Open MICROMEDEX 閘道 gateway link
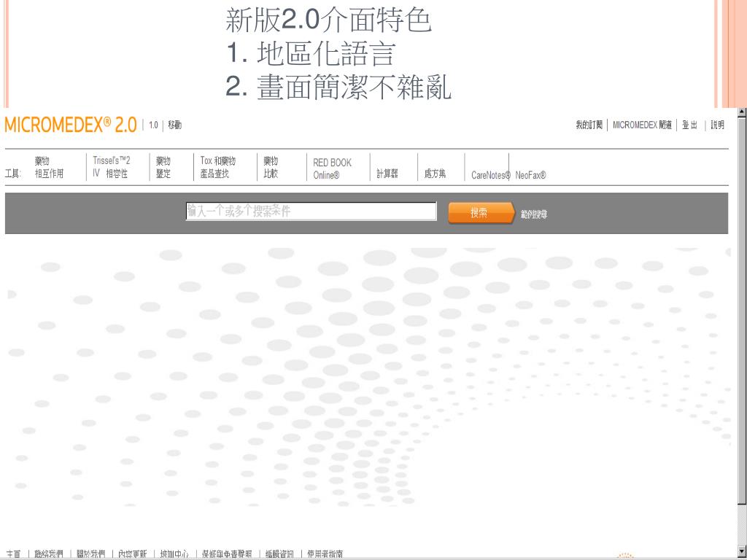 coord(642,125)
